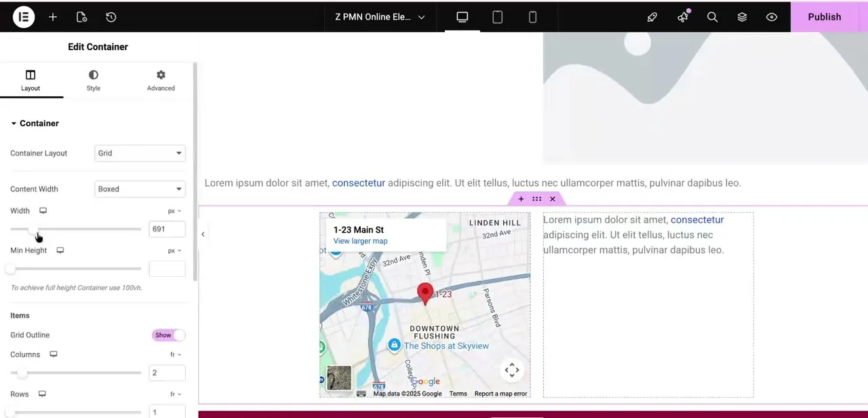This screenshot has width=868, height=418.
Task: Edit the Rows value field
Action: (167, 412)
